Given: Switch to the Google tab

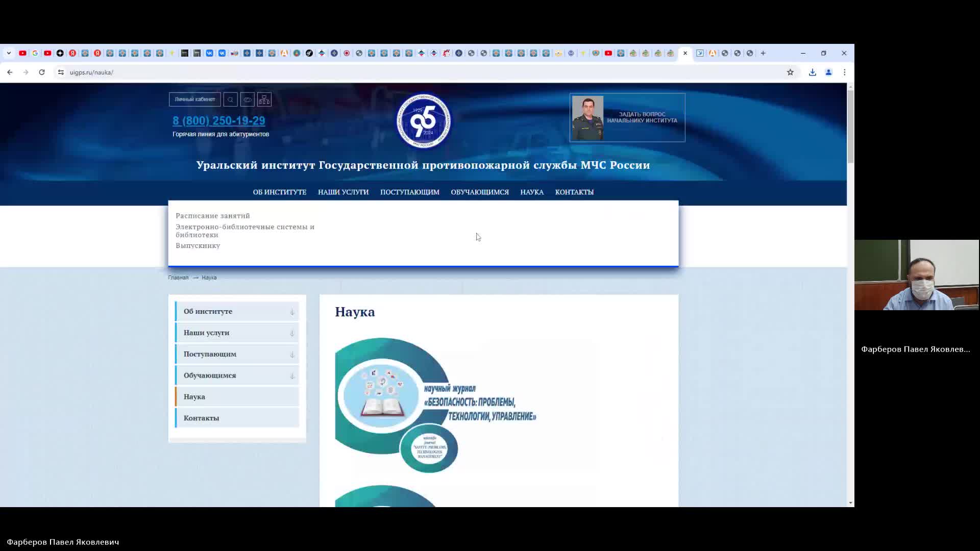Looking at the screenshot, I should (x=35, y=53).
